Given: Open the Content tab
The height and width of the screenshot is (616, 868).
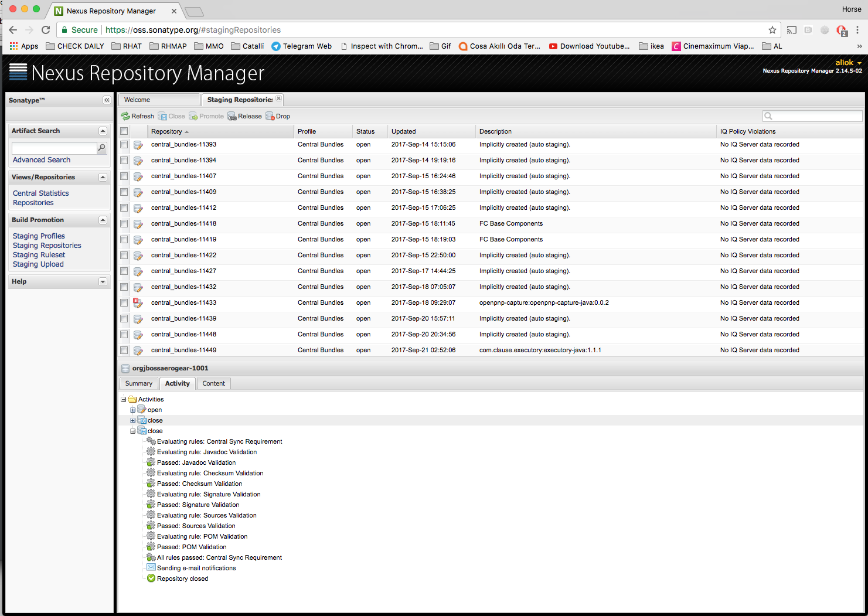Looking at the screenshot, I should (x=214, y=383).
